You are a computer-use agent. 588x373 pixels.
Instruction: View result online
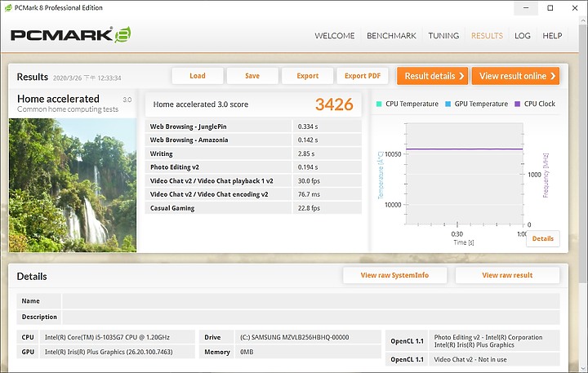(515, 76)
